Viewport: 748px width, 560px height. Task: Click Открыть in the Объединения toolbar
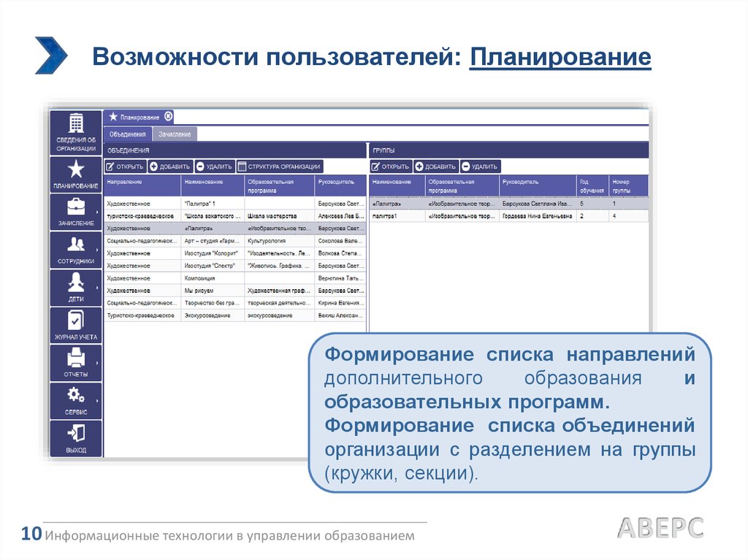125,166
